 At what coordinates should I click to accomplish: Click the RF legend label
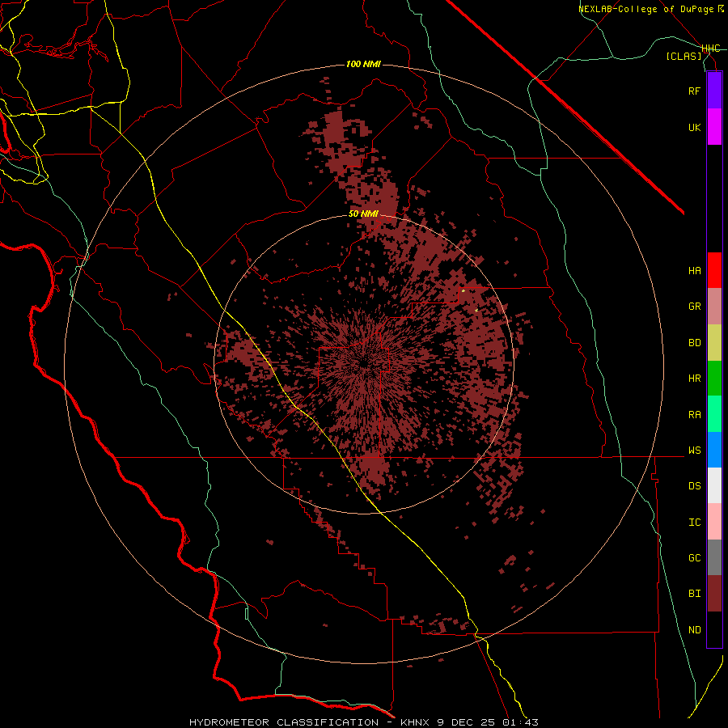pyautogui.click(x=694, y=91)
